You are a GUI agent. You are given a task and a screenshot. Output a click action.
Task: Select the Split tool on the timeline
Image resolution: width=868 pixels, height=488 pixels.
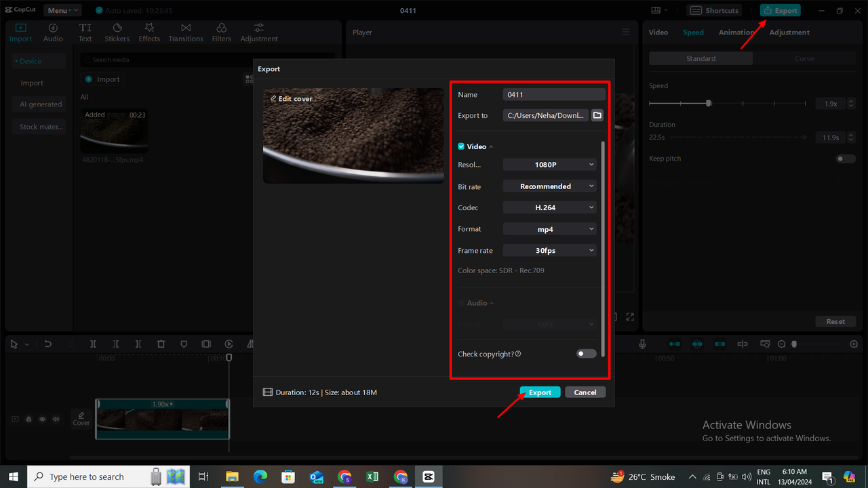tap(93, 344)
